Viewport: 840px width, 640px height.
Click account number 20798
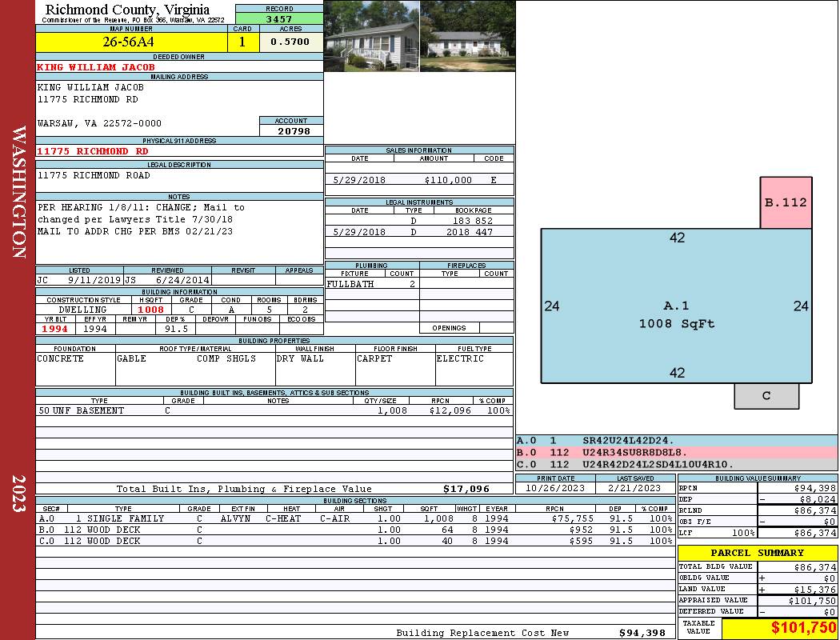point(294,130)
